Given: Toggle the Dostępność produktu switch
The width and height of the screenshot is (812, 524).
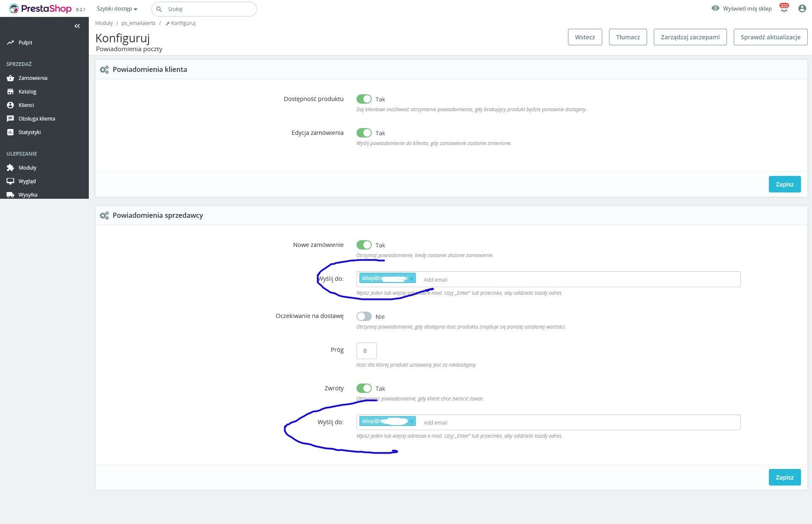Looking at the screenshot, I should tap(364, 99).
